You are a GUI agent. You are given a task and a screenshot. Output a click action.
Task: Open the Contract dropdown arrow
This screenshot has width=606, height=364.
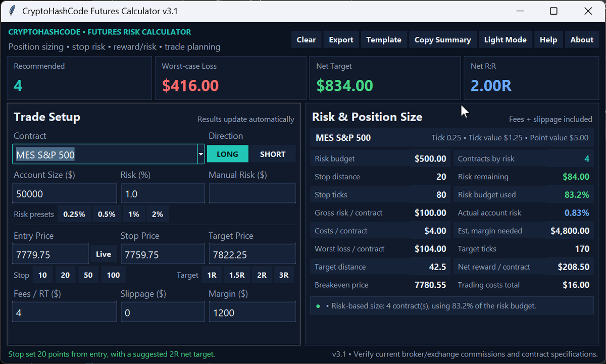200,154
